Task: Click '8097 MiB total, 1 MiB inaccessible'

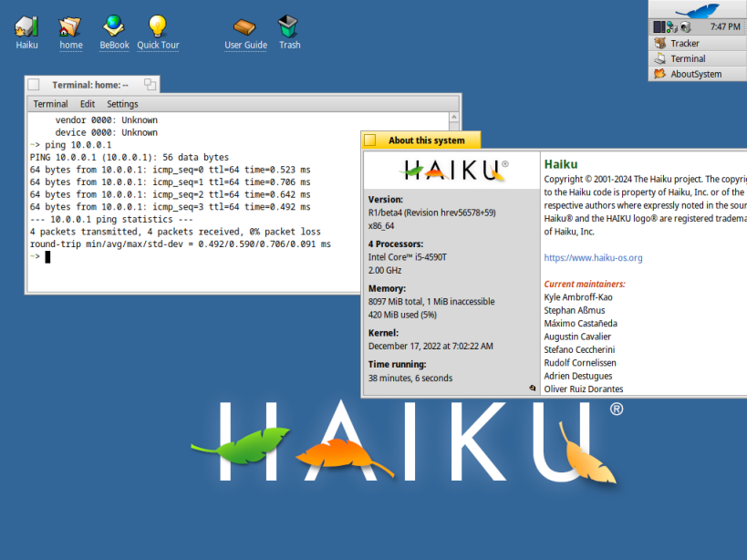Action: (x=431, y=301)
